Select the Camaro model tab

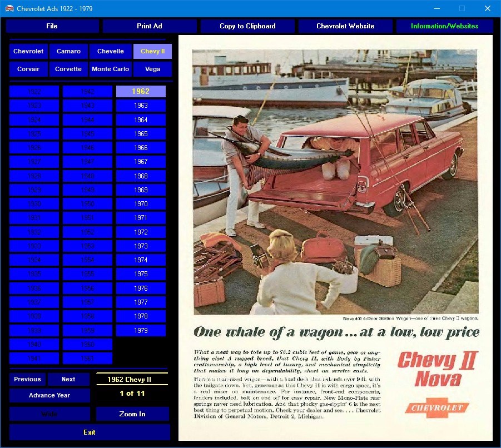tap(68, 51)
